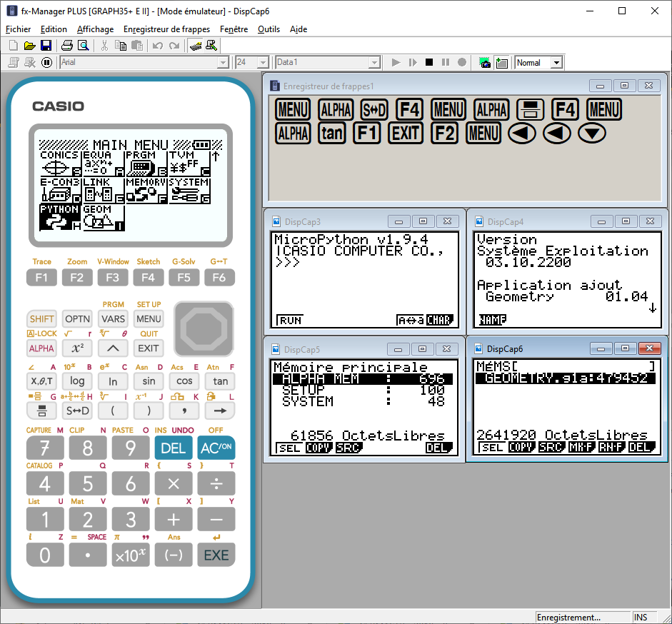Click the Save disk icon in toolbar
The height and width of the screenshot is (624, 672).
click(46, 46)
